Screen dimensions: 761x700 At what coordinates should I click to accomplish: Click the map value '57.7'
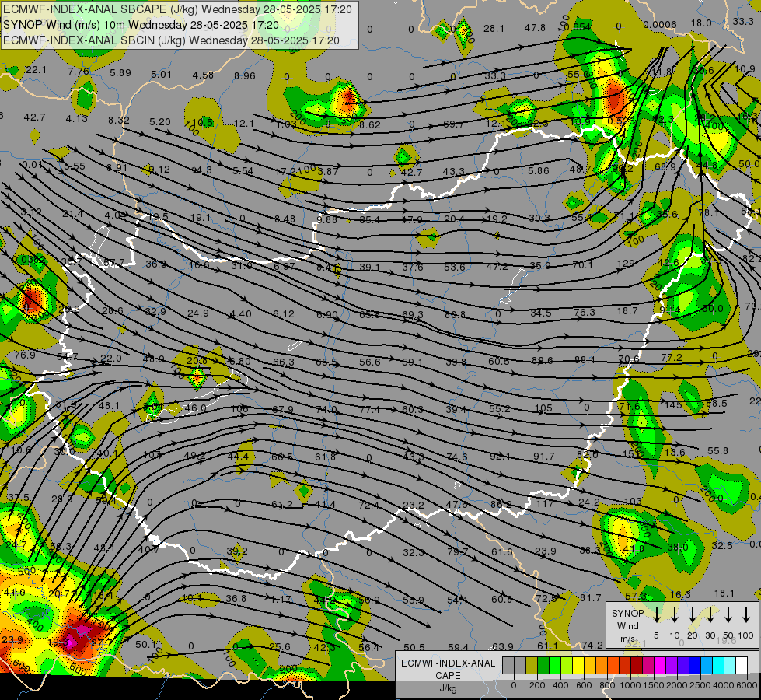pyautogui.click(x=113, y=263)
